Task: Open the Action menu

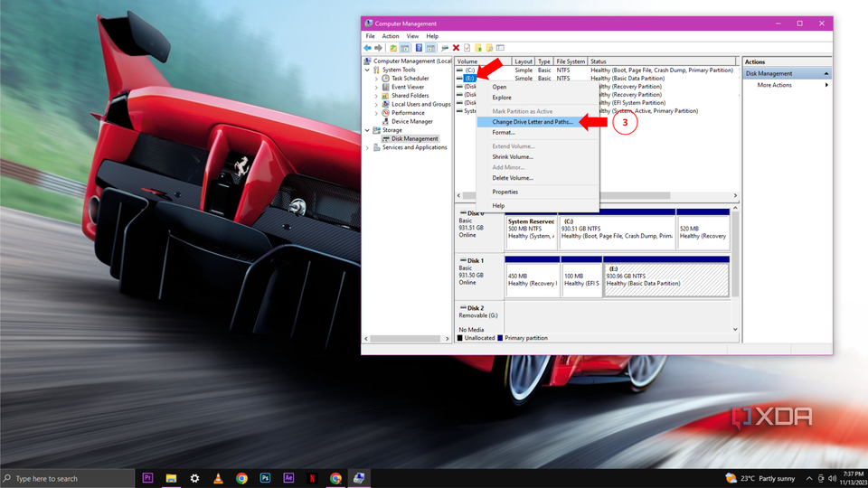Action: tap(391, 36)
